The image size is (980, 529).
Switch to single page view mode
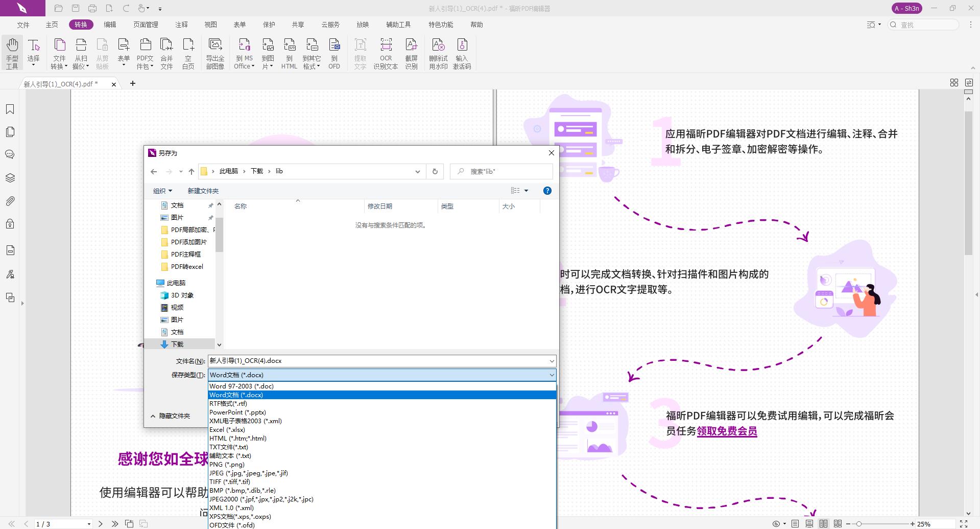[x=795, y=523]
